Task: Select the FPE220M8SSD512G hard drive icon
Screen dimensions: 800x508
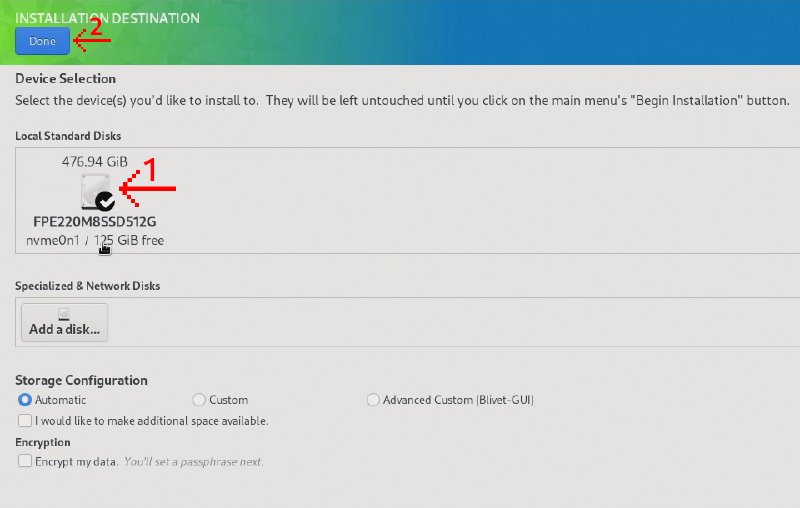Action: [94, 190]
